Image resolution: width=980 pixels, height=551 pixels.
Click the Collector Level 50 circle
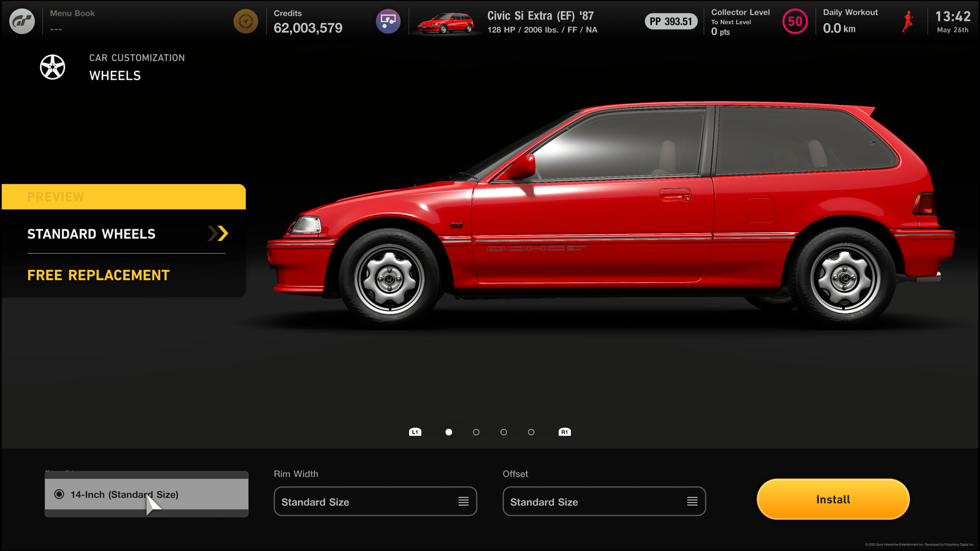[795, 21]
